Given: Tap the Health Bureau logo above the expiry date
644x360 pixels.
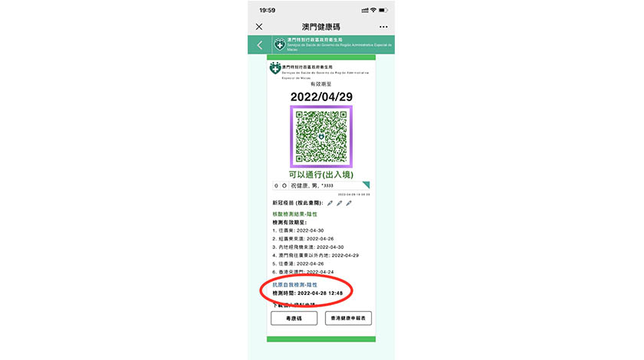Looking at the screenshot, I should coord(274,68).
